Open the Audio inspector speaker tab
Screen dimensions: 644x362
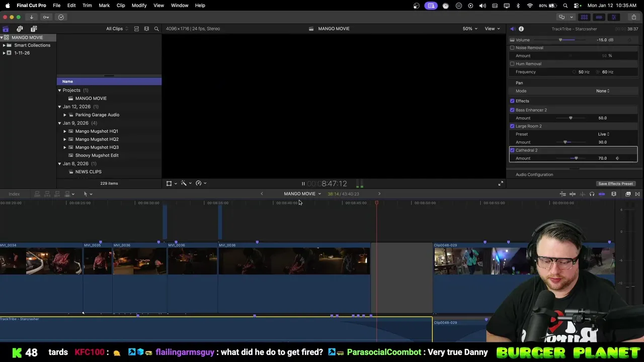512,29
